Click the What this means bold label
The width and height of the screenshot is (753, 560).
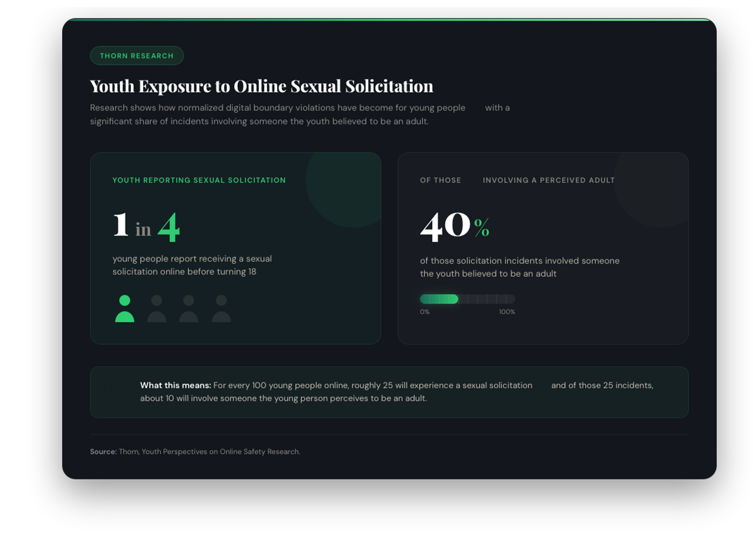175,385
